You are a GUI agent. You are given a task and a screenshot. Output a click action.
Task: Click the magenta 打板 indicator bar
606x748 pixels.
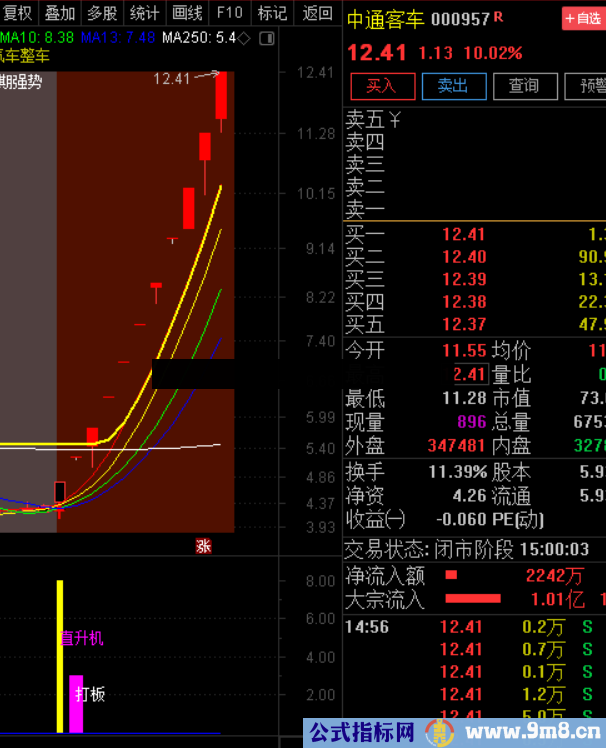(x=76, y=704)
